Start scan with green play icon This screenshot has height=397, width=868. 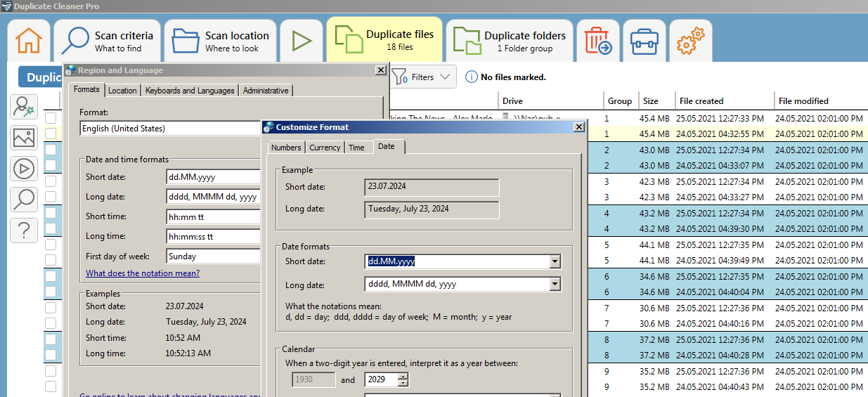pos(302,41)
